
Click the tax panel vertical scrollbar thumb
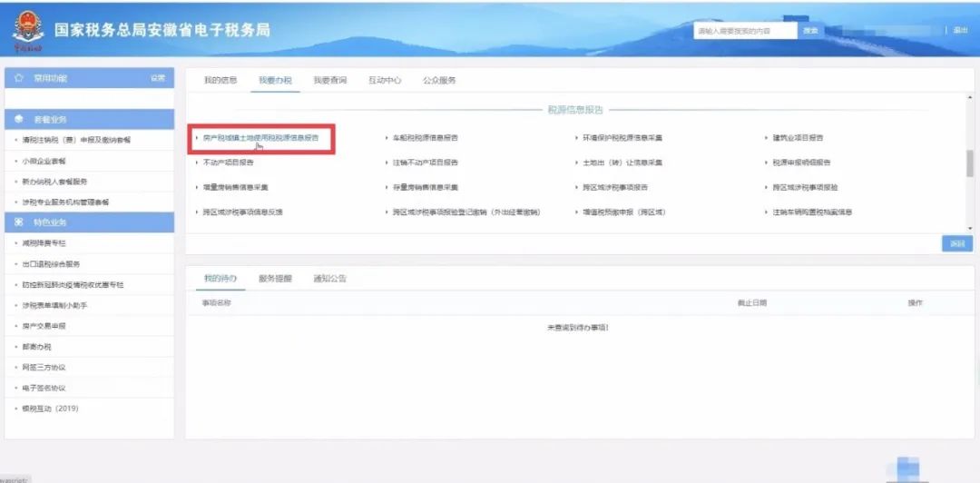970,163
